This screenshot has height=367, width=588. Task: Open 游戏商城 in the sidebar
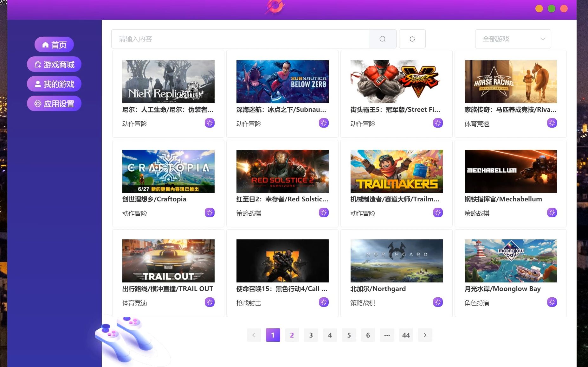coord(54,64)
